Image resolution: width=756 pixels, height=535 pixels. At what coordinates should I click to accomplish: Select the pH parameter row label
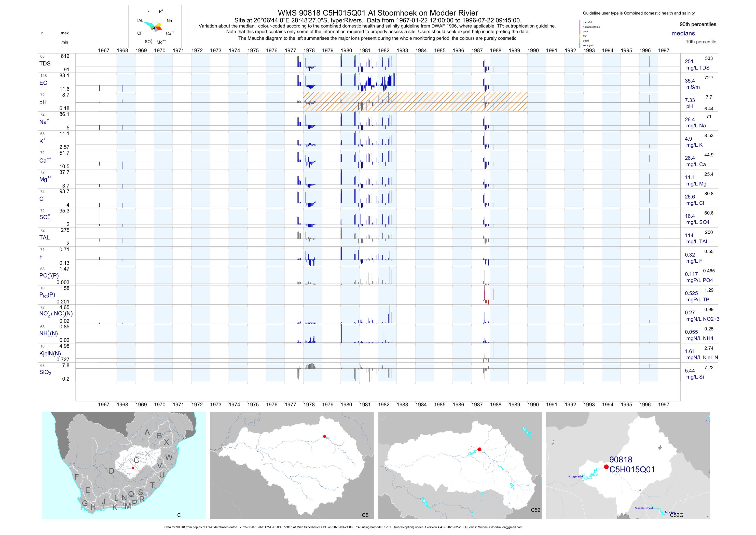(43, 102)
